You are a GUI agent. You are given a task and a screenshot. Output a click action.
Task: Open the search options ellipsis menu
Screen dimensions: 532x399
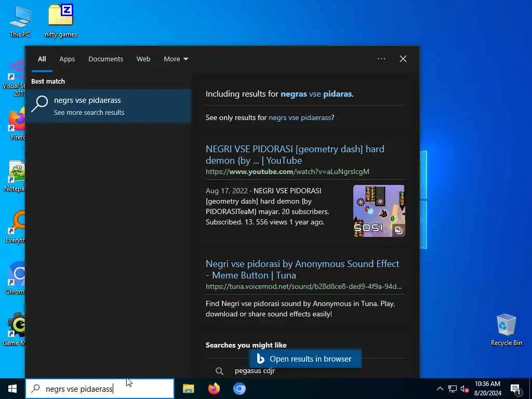(381, 59)
